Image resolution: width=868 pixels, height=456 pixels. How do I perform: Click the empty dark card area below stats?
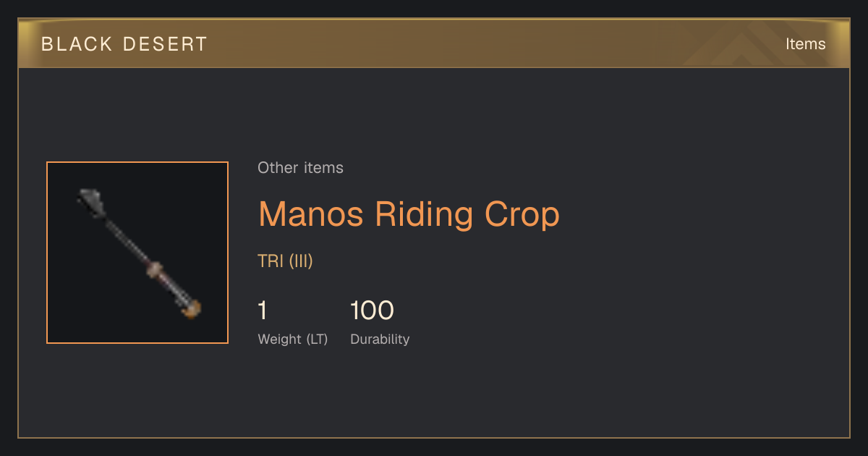point(434,394)
